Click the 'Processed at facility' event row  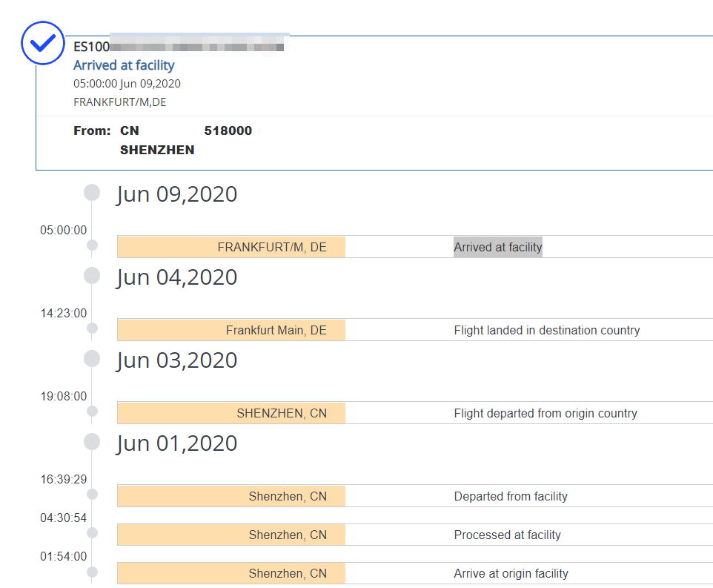pos(507,535)
